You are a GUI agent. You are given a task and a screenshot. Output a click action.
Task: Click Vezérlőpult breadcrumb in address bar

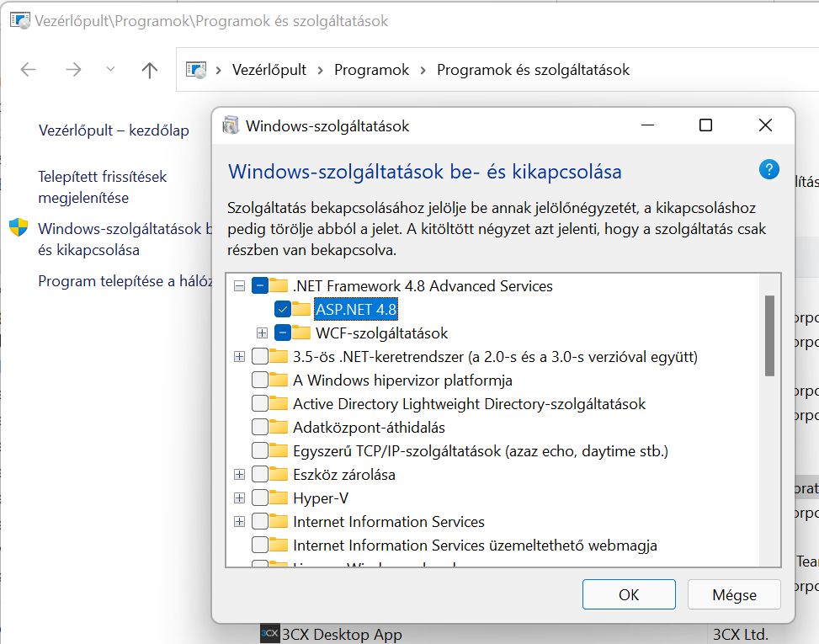point(269,70)
